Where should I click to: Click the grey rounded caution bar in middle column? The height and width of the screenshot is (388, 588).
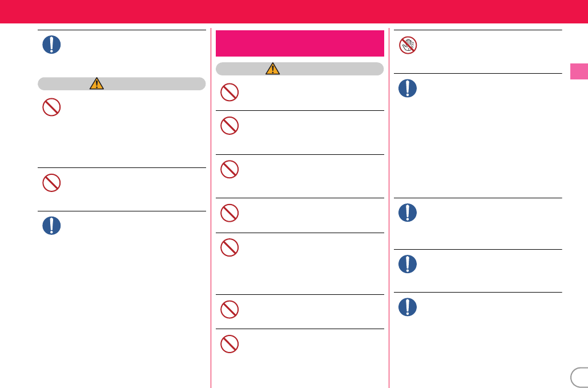click(x=300, y=69)
